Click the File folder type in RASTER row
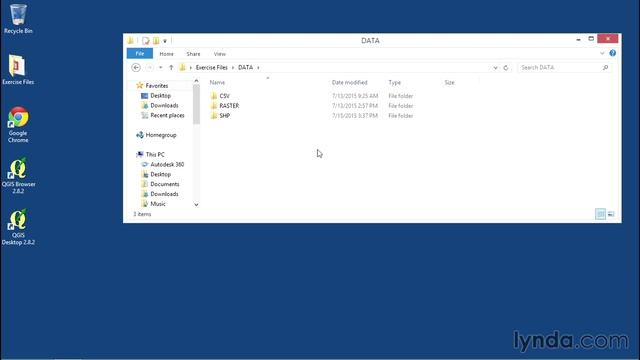 [400, 106]
